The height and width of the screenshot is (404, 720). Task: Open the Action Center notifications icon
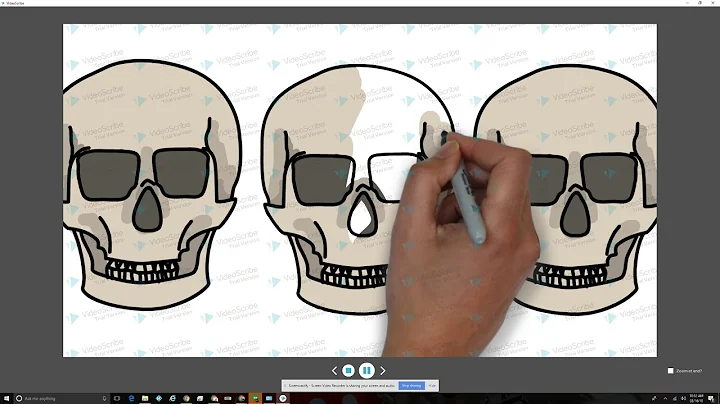pyautogui.click(x=711, y=398)
